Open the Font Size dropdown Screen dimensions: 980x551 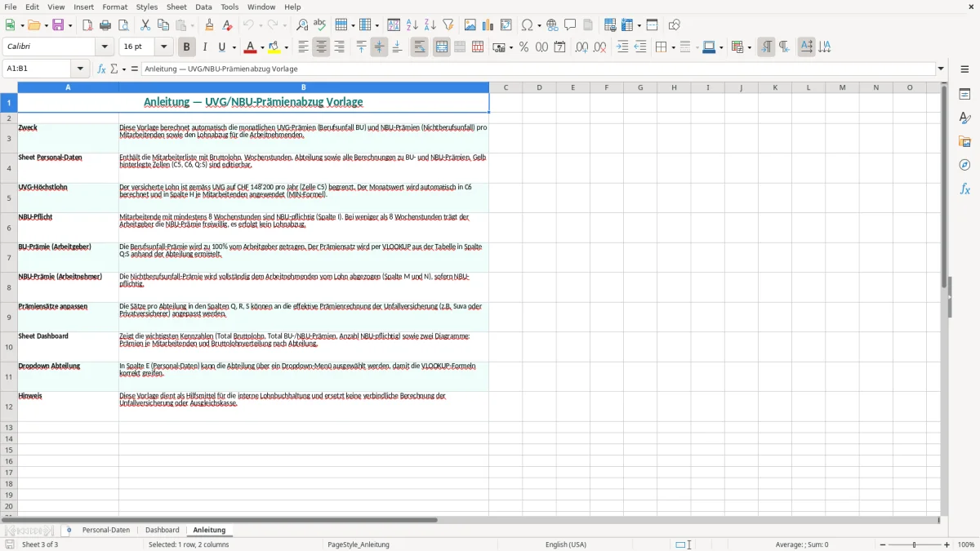point(164,47)
